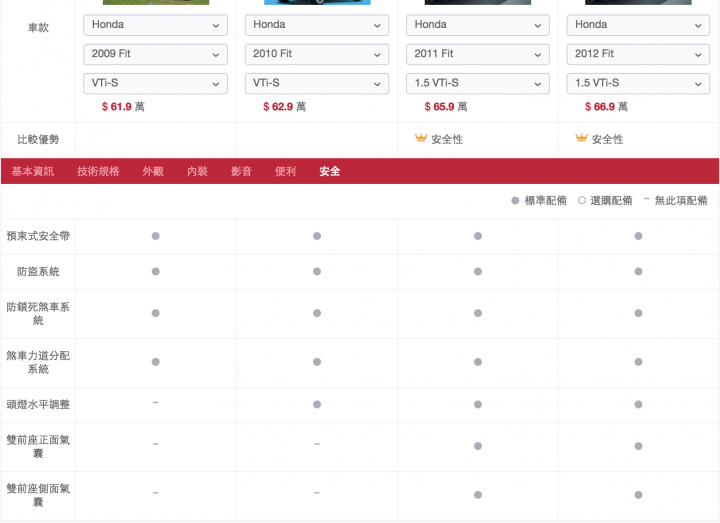Screen dimensions: 720x523
Task: Click the 預束式安全帶 row label
Action: 38,236
